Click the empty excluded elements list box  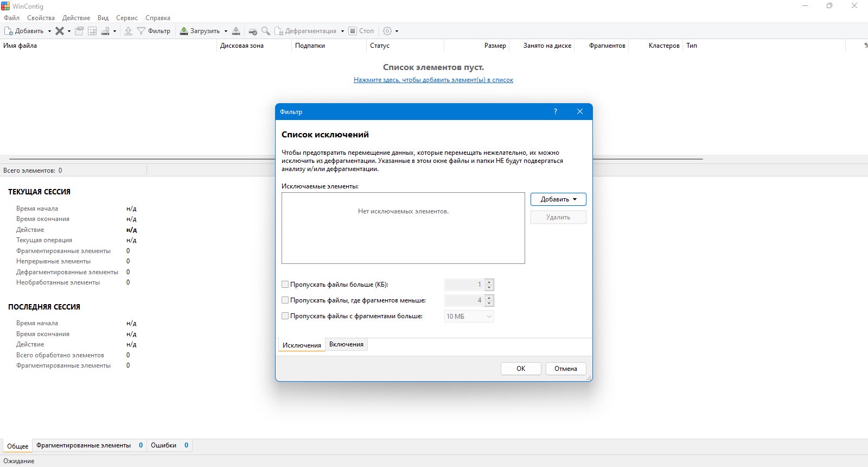403,228
